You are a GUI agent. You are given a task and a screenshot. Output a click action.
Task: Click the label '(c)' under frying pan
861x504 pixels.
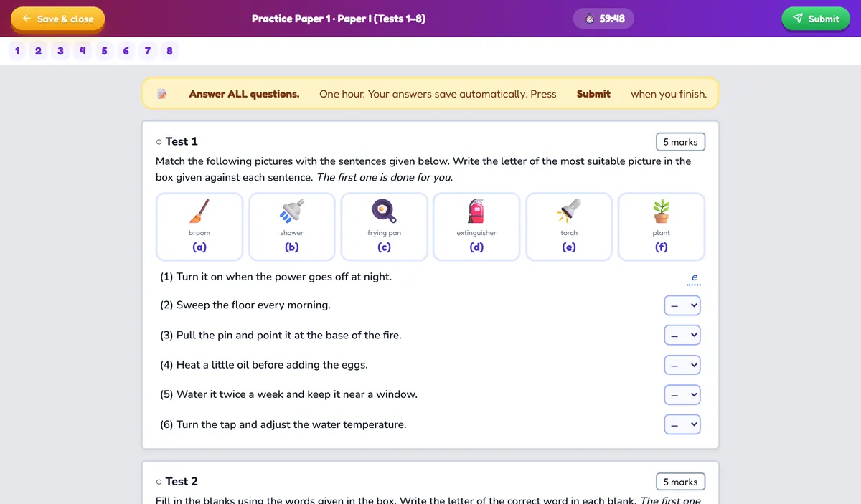pos(384,247)
